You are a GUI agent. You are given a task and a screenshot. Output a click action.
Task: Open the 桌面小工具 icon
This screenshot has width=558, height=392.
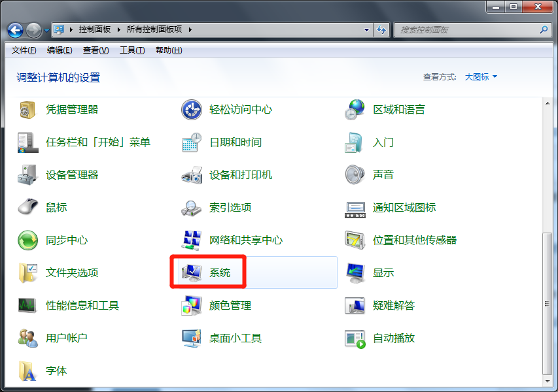click(192, 338)
